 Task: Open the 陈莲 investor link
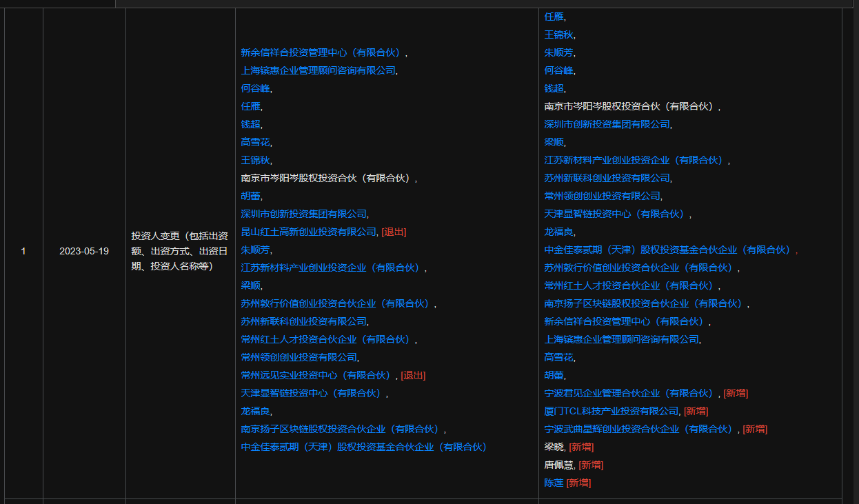coord(554,483)
